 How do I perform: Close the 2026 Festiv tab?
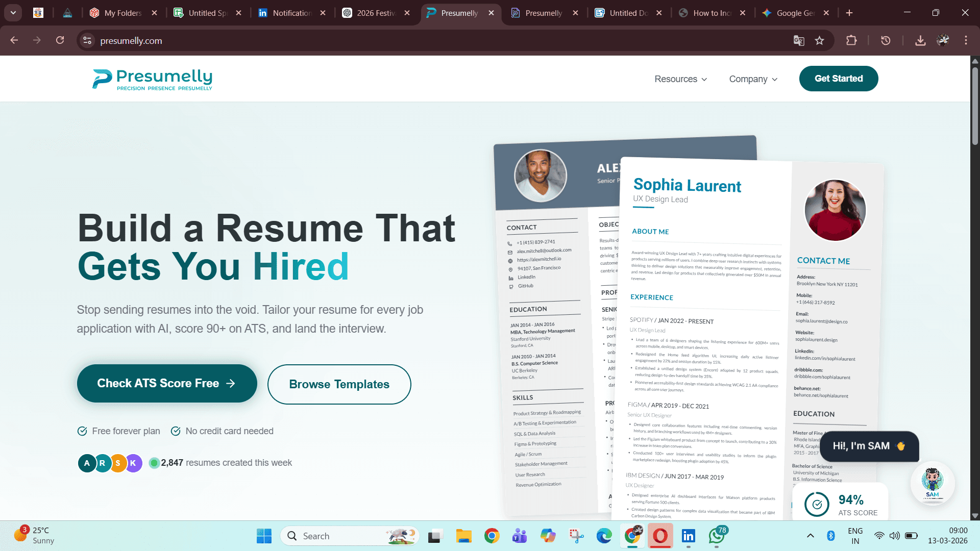point(407,13)
